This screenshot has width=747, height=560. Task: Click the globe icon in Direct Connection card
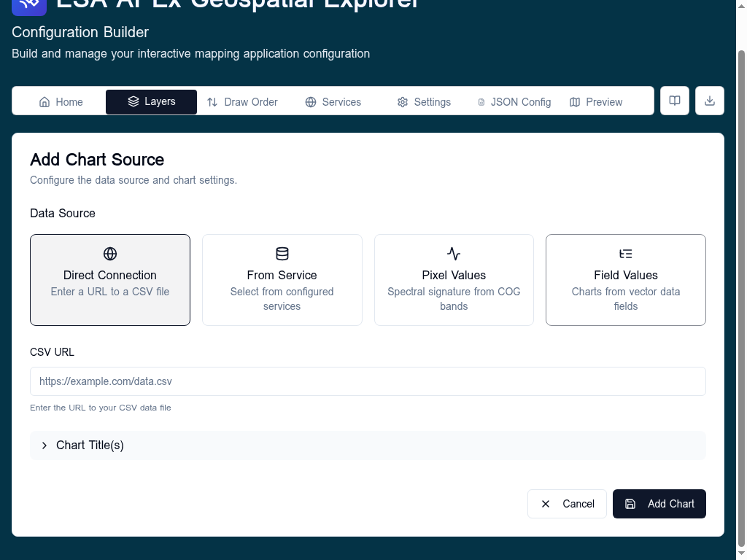[110, 254]
